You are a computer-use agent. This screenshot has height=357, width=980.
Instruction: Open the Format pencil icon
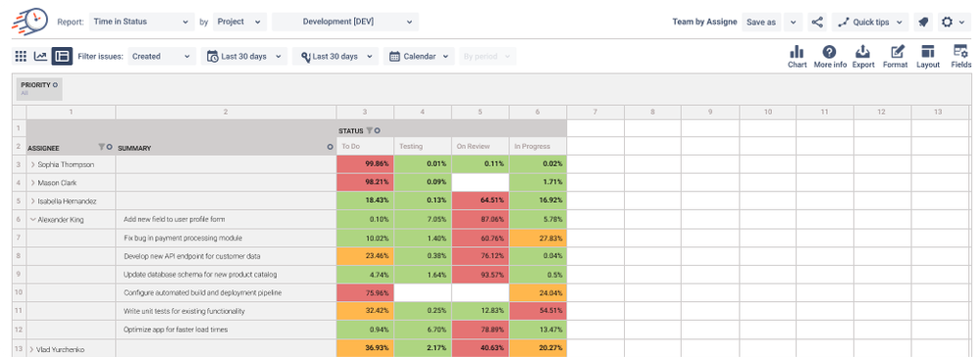pyautogui.click(x=898, y=52)
